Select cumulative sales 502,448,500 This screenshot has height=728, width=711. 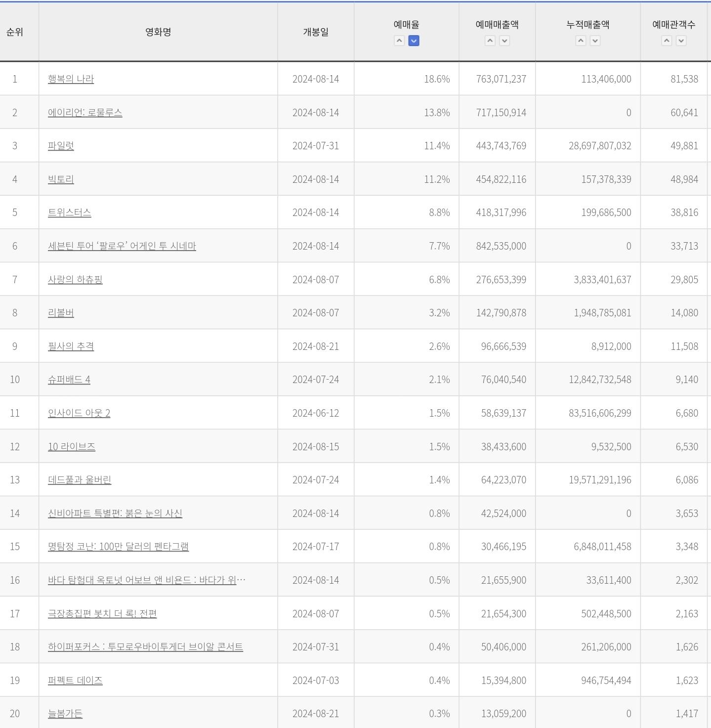coord(606,614)
